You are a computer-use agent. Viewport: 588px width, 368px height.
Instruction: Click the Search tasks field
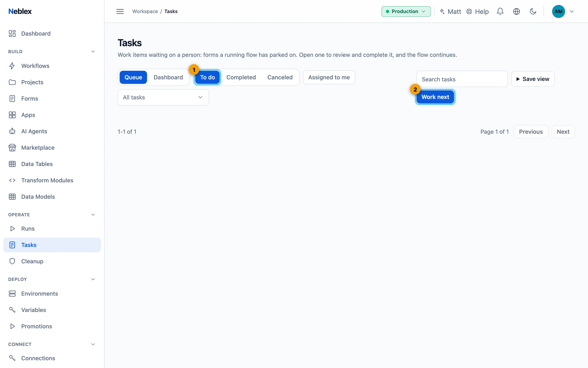tap(462, 79)
